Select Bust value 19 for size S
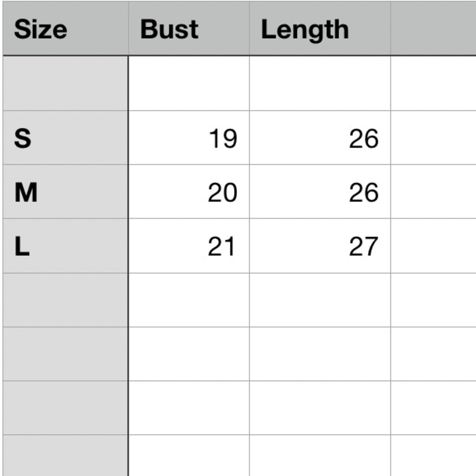Viewport: 476px width, 476px height. [189, 138]
